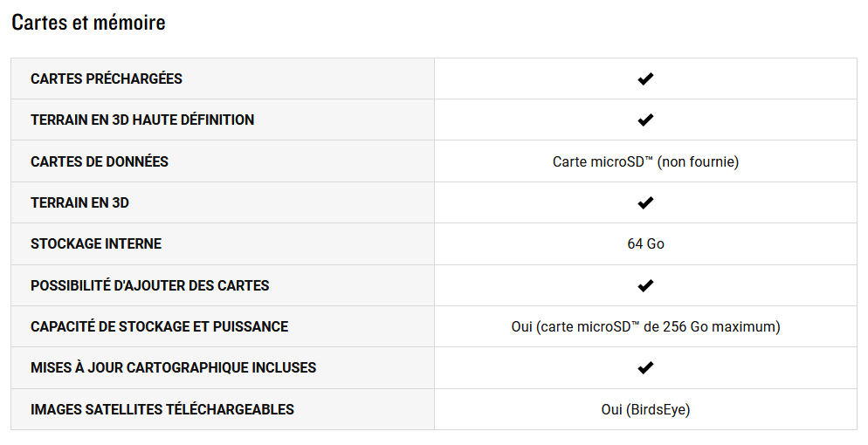Image resolution: width=868 pixels, height=445 pixels.
Task: Click Carte microSD (non fournie) value
Action: (645, 161)
